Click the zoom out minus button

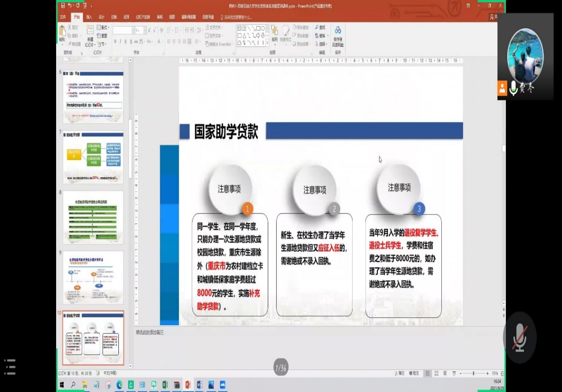[x=460, y=373]
